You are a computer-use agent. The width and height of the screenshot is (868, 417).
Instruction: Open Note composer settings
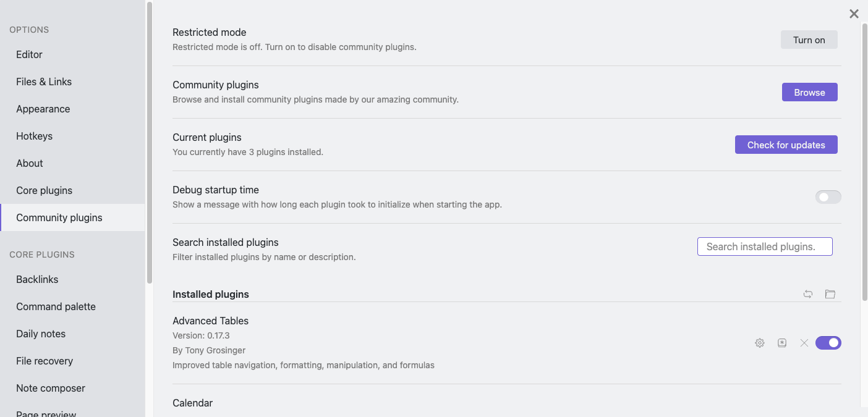pyautogui.click(x=50, y=388)
